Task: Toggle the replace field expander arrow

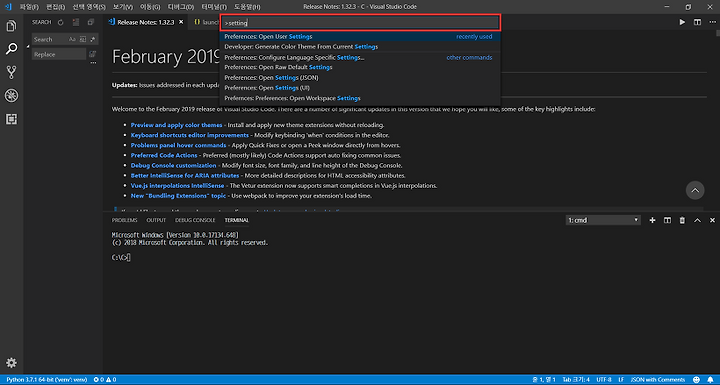Action: point(28,46)
